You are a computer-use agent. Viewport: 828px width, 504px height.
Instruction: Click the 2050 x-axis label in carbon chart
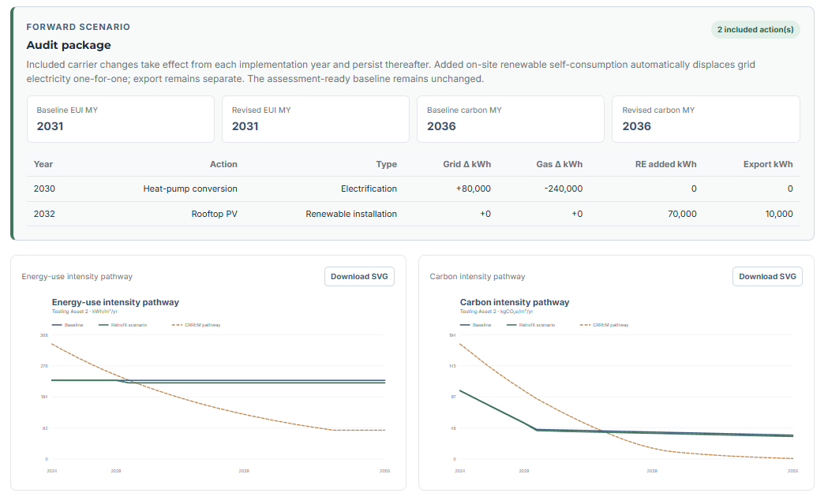coord(793,471)
